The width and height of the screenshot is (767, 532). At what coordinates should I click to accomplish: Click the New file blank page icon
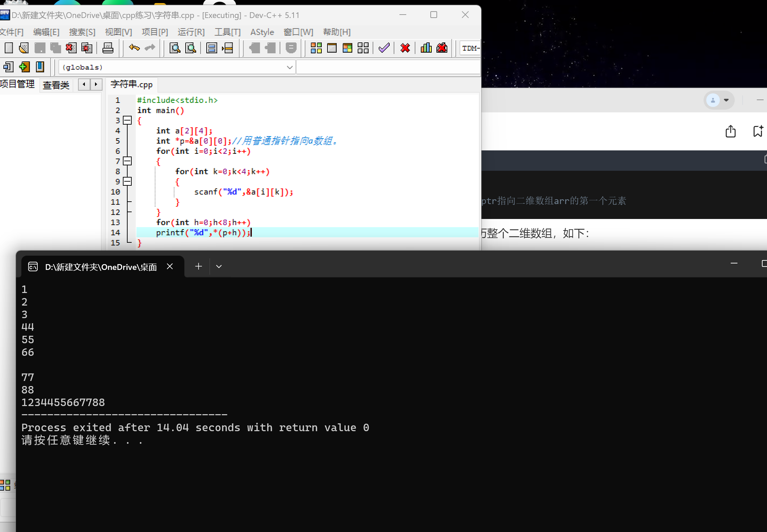pos(9,48)
